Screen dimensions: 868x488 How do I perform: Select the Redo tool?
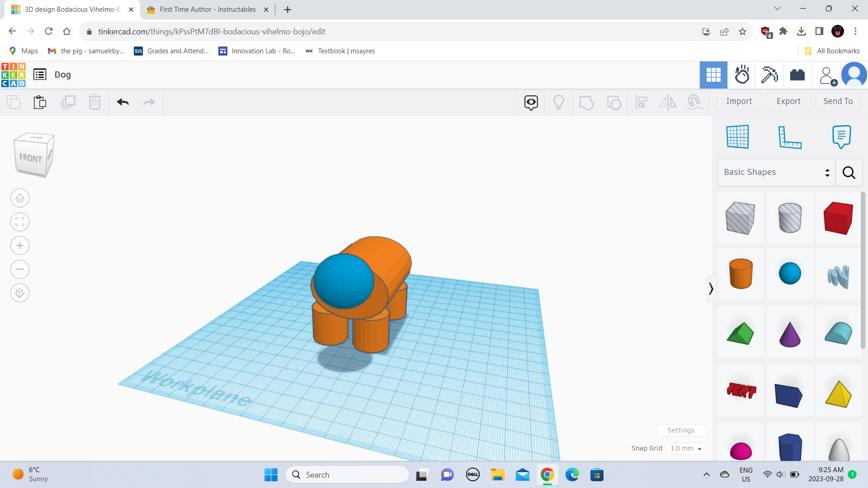149,102
